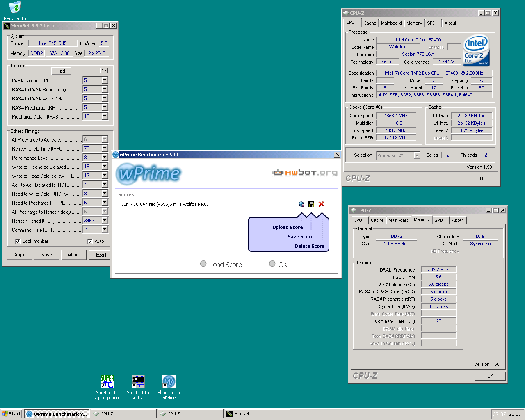Switch to wPrime Benchmark taskbar button

[x=57, y=414]
